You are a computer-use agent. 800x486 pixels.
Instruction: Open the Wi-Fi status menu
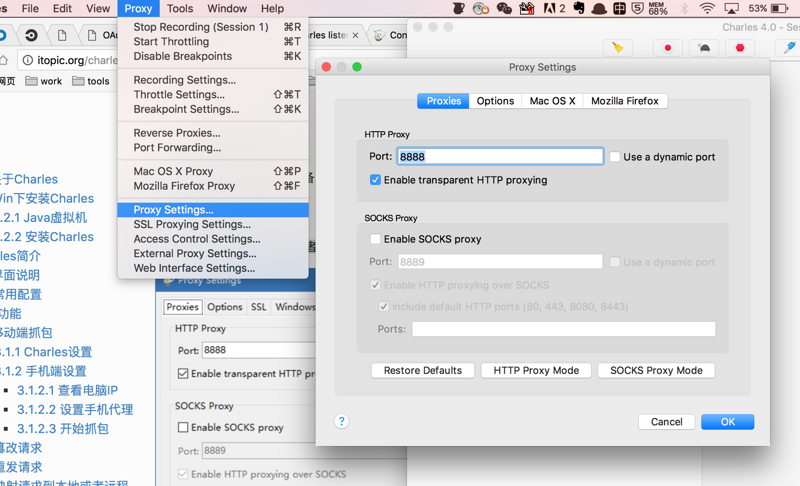pos(707,8)
